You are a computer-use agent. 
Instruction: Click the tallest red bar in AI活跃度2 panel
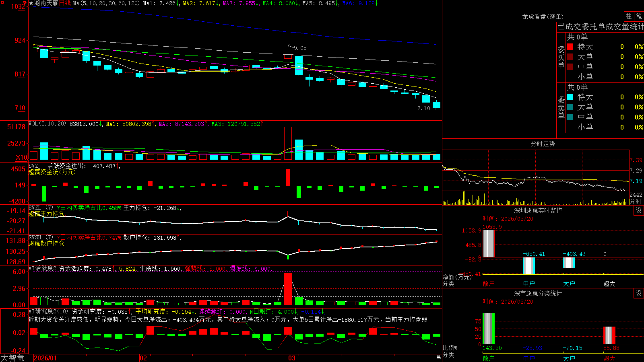click(x=288, y=289)
